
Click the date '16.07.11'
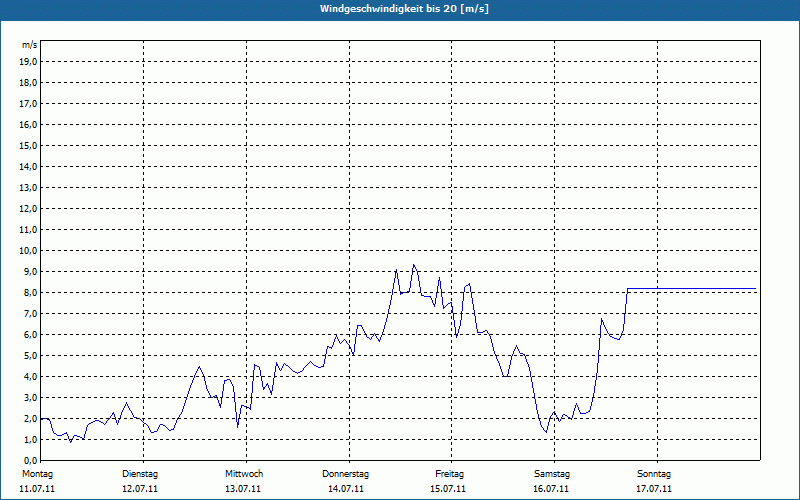tap(551, 489)
